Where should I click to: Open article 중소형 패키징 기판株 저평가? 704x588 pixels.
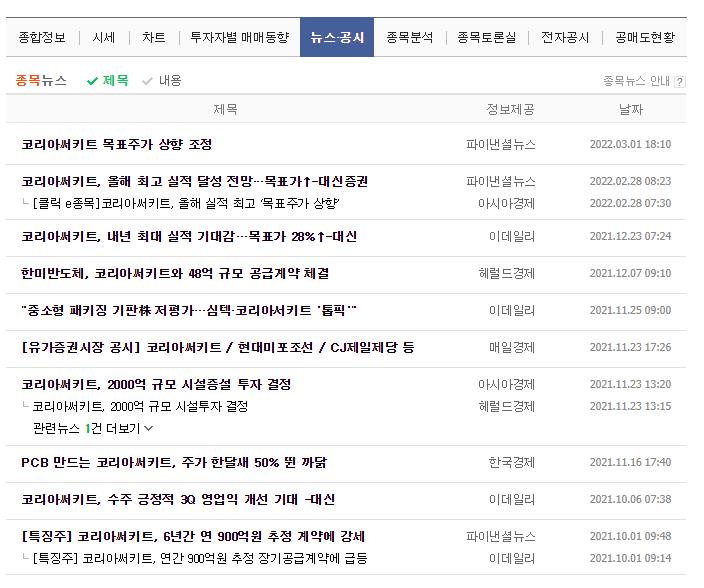tap(189, 310)
